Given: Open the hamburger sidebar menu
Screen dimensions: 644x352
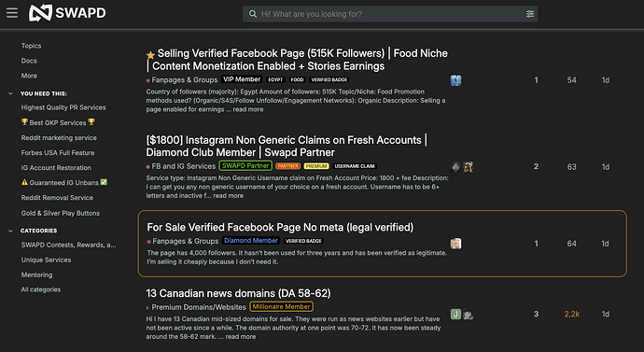Looking at the screenshot, I should click(x=12, y=13).
